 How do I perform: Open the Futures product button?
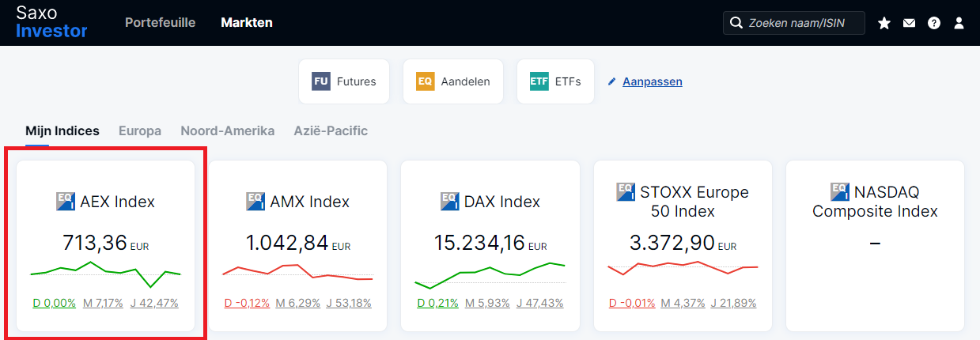point(344,81)
